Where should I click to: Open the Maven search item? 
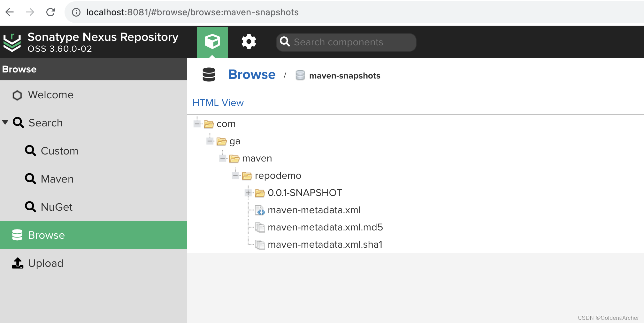(94, 179)
